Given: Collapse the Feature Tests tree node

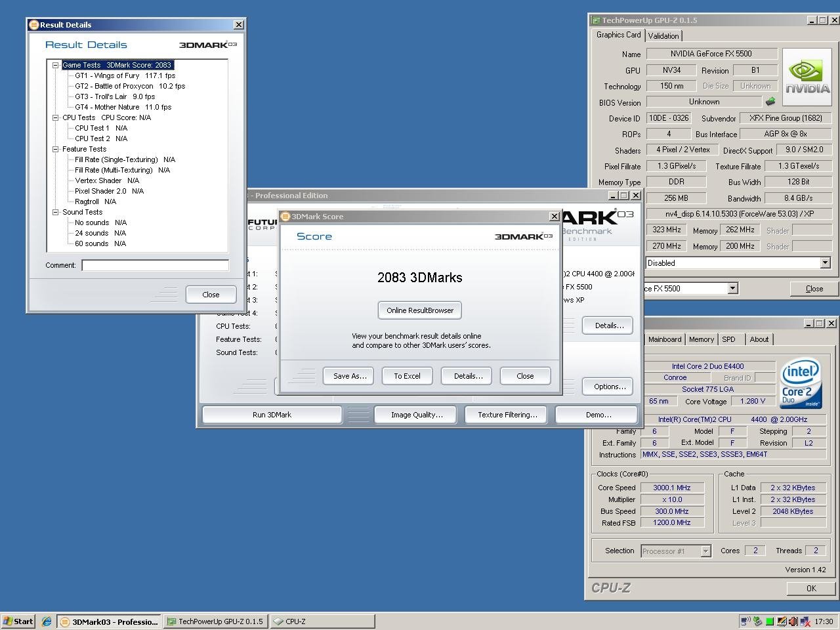Looking at the screenshot, I should pyautogui.click(x=55, y=149).
